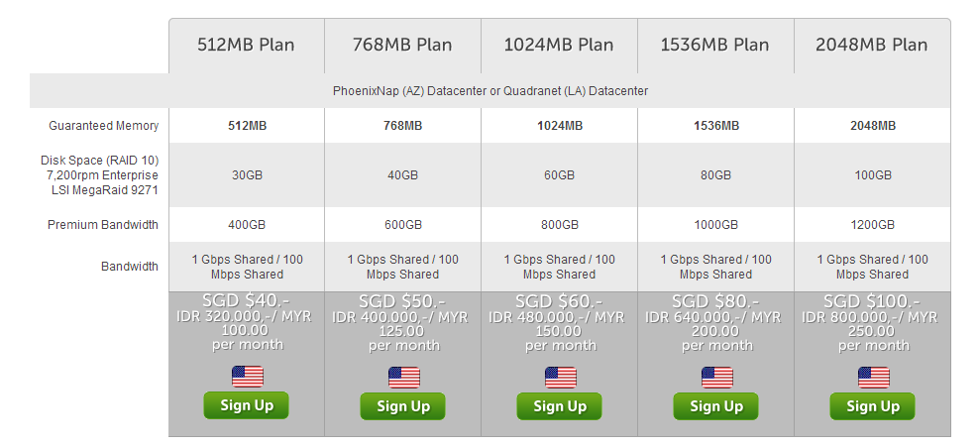
Task: Select the 512MB Plan column header
Action: click(247, 45)
